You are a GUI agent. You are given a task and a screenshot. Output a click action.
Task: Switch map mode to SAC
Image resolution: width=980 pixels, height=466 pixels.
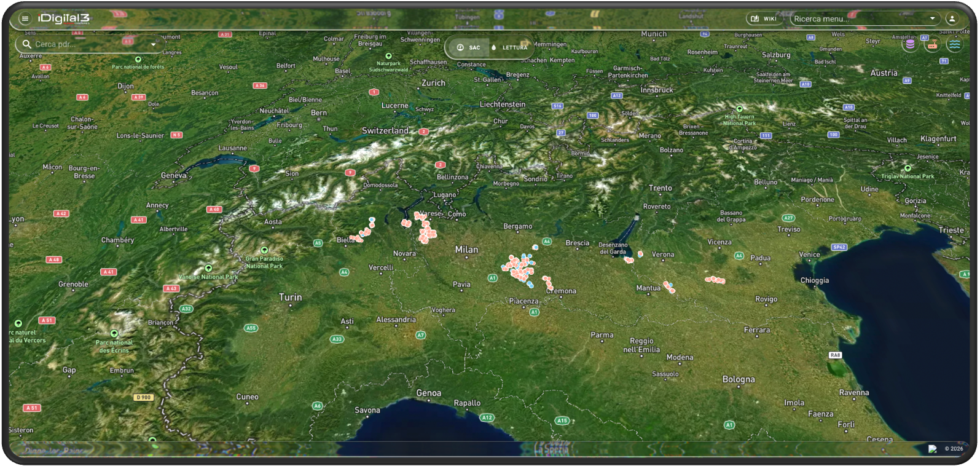[469, 47]
